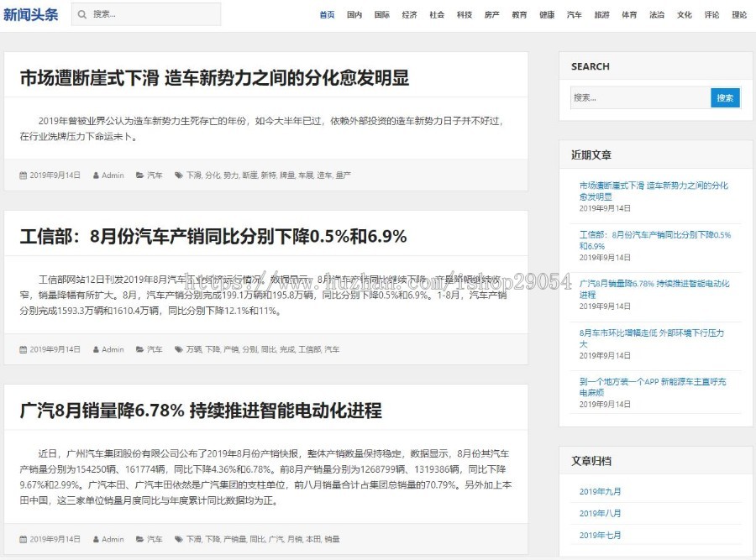Select 评论 in the top navigation

[x=711, y=14]
